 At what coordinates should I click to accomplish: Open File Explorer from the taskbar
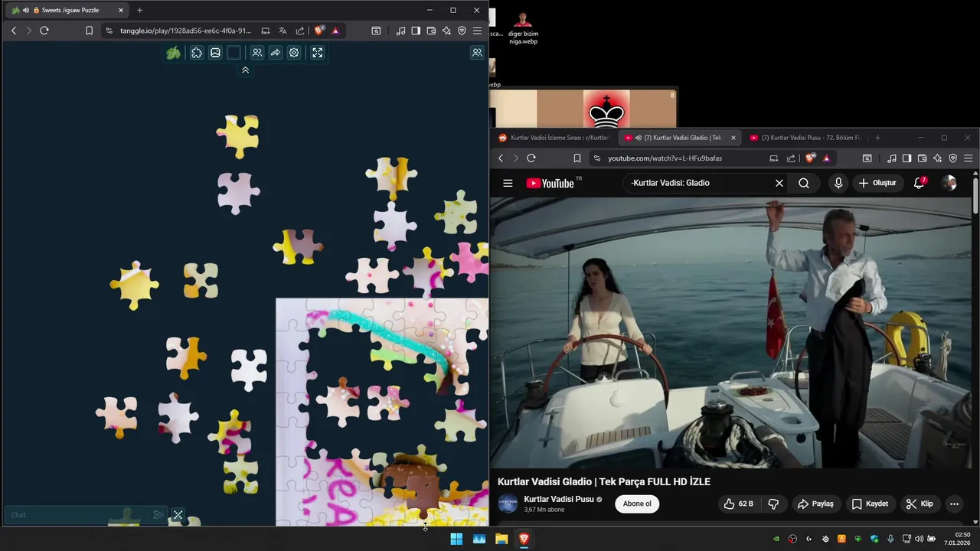(x=501, y=539)
